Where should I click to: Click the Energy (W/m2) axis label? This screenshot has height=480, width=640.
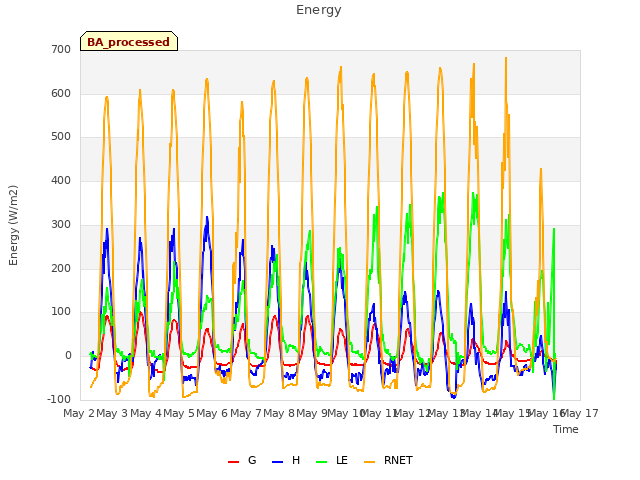point(13,225)
